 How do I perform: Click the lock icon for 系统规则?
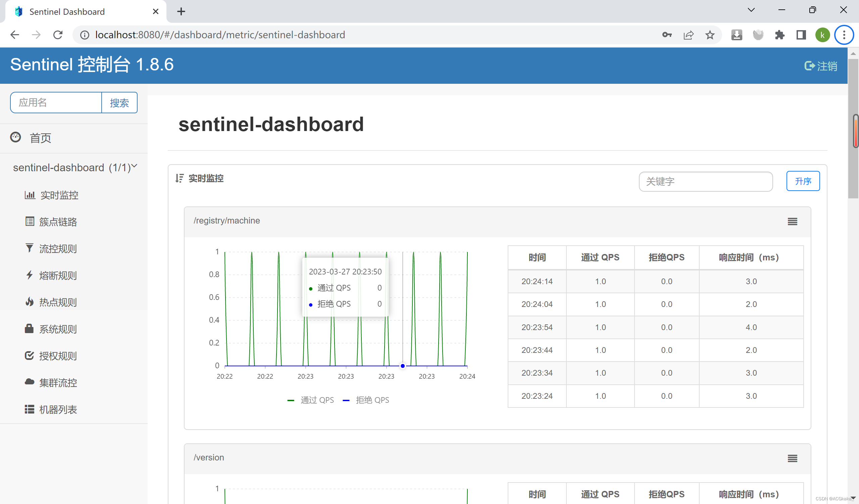coord(29,329)
